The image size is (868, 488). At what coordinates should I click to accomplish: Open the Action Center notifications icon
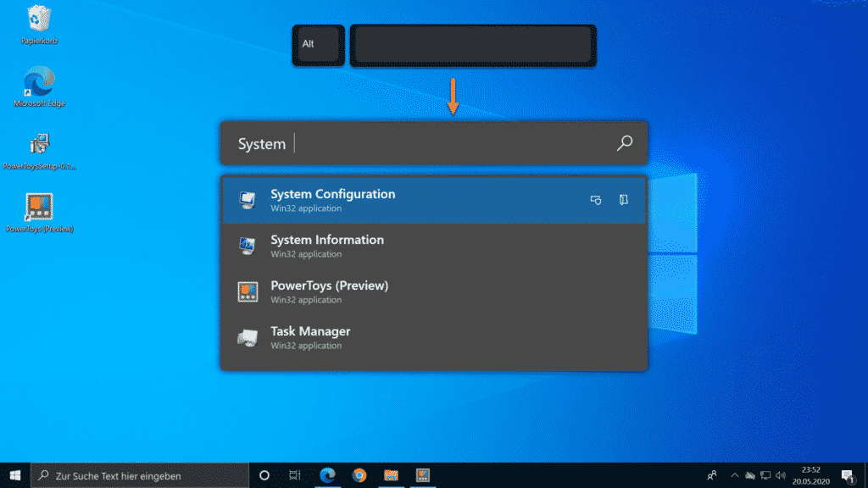tap(848, 476)
